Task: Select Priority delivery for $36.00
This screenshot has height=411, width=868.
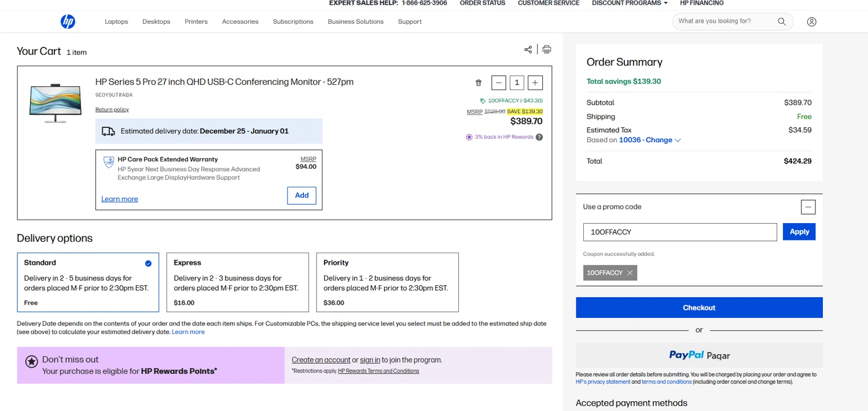Action: click(x=387, y=282)
